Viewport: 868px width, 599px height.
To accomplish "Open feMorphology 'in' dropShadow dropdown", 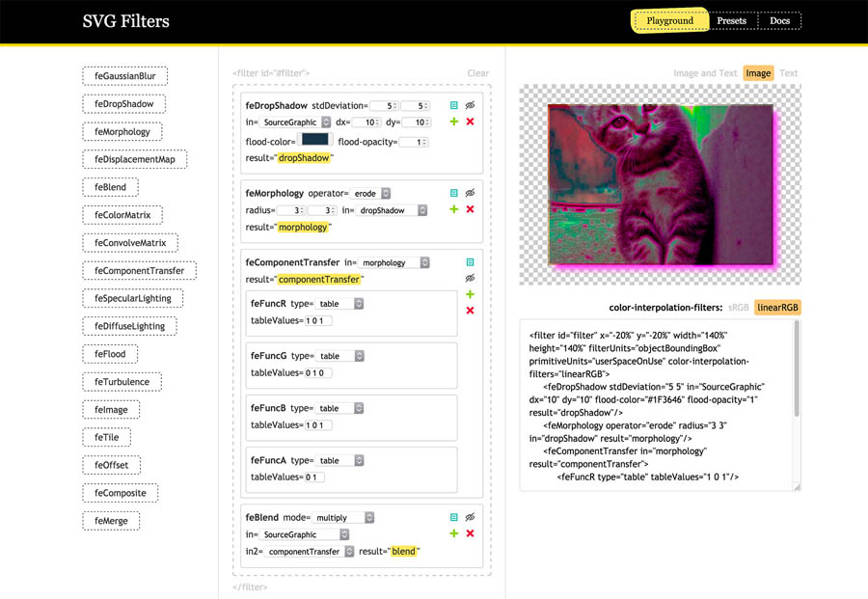I will (x=392, y=210).
